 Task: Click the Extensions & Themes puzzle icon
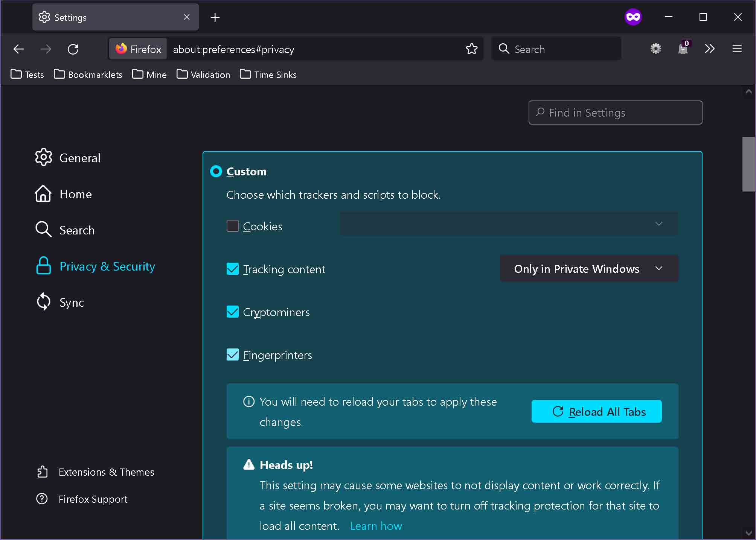(42, 472)
